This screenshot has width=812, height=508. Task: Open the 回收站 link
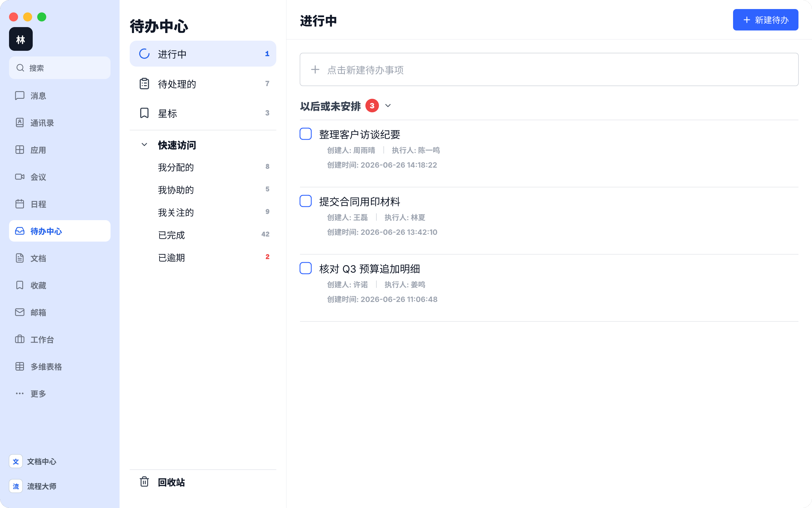click(x=171, y=482)
